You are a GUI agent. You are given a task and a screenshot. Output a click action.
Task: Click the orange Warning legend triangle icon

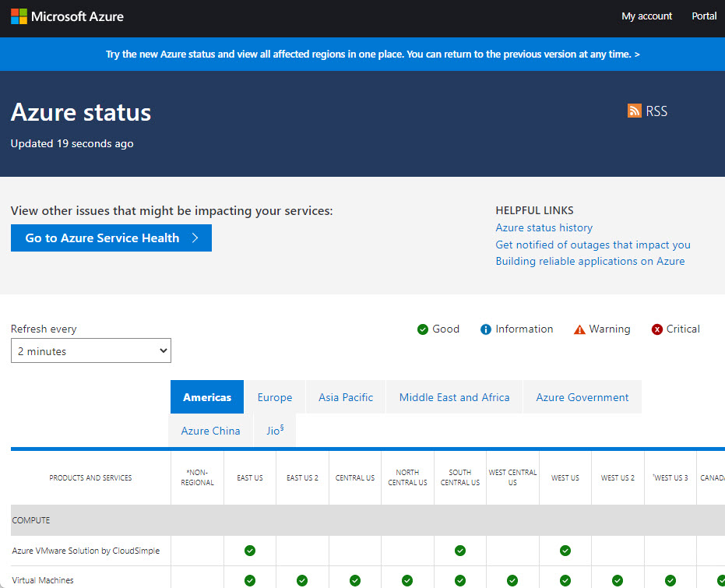pos(579,329)
